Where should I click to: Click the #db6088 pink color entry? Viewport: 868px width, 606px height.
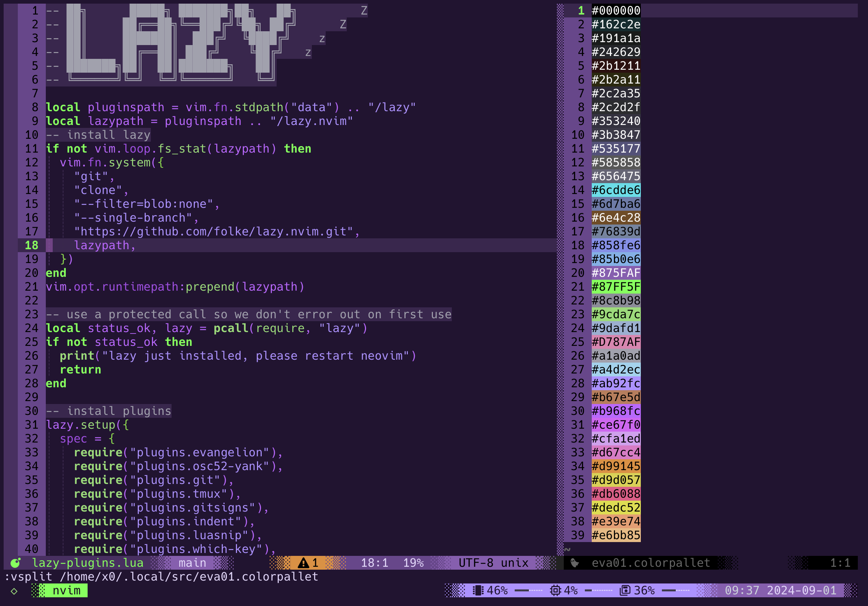click(616, 494)
